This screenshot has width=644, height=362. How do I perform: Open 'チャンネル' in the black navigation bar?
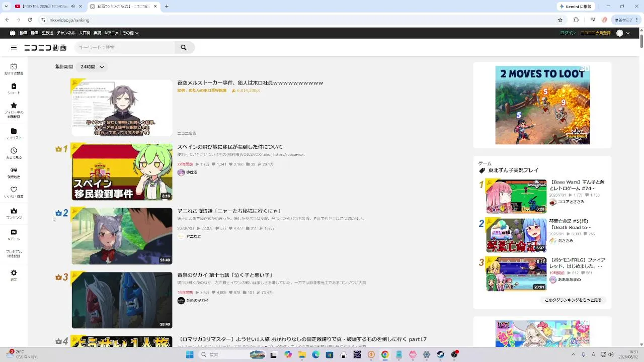coord(66,33)
